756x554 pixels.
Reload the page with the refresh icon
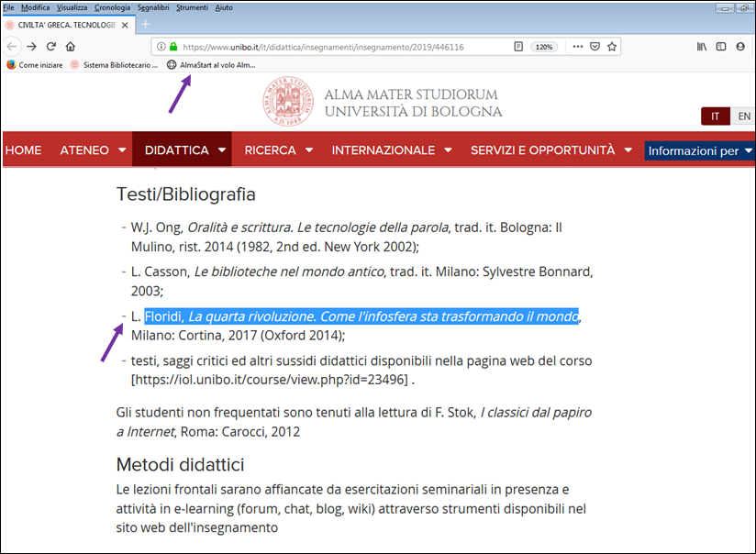pos(50,46)
